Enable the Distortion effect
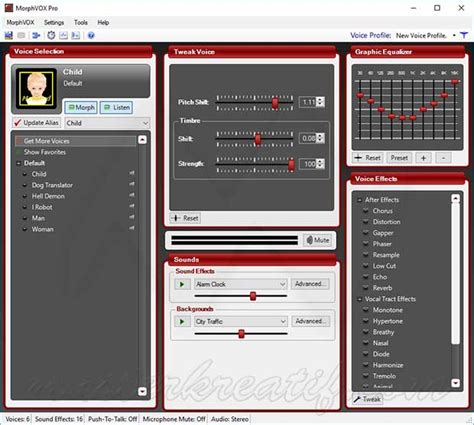The width and height of the screenshot is (474, 425). point(366,222)
